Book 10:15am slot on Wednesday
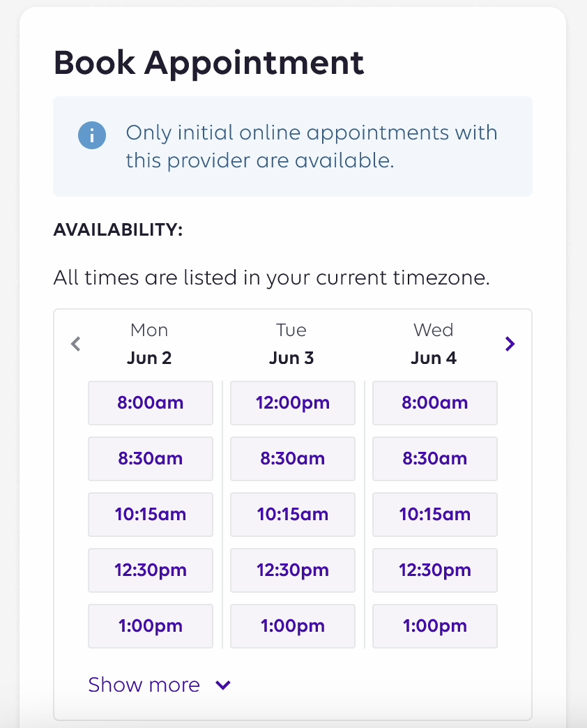 [435, 515]
